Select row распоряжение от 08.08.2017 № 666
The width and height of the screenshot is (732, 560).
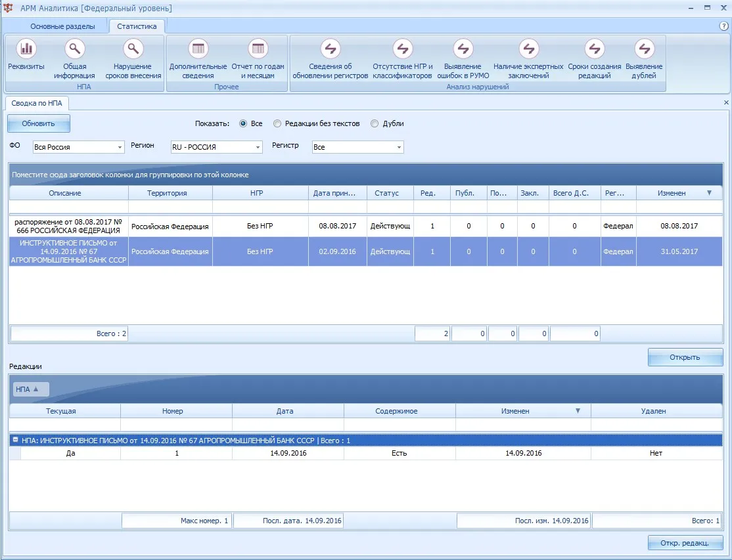pyautogui.click(x=365, y=226)
